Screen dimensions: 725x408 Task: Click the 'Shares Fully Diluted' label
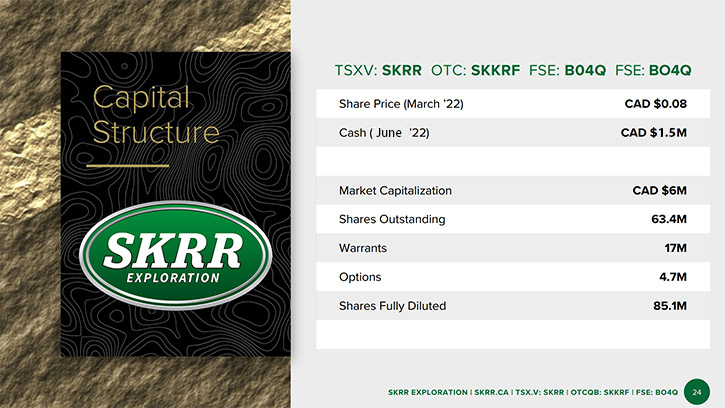393,306
